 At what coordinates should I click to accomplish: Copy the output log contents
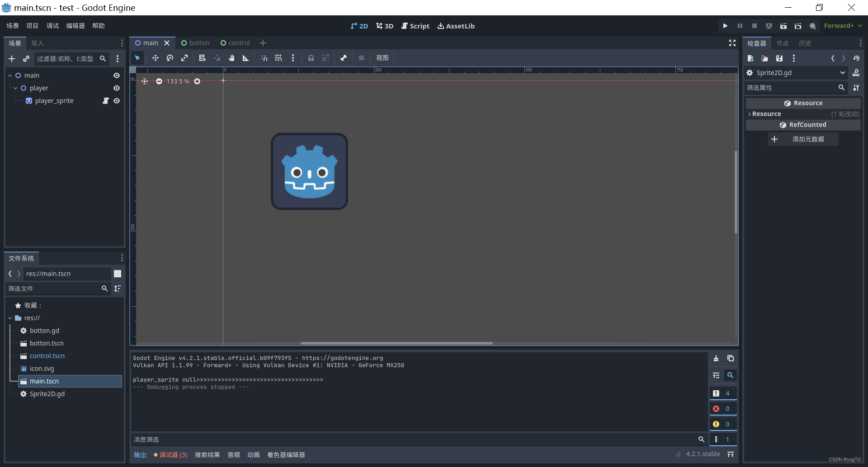point(731,358)
